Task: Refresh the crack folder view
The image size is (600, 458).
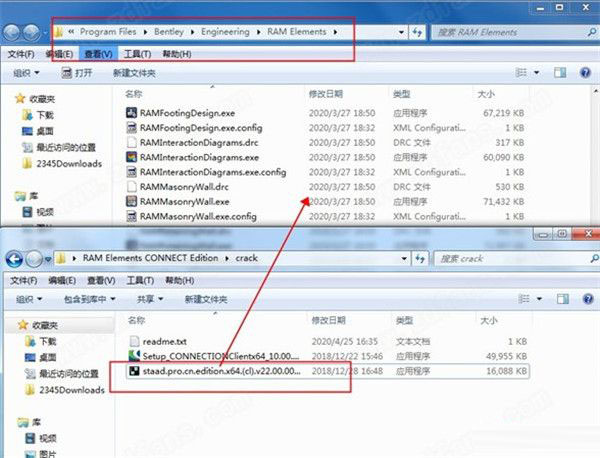Action: [420, 259]
